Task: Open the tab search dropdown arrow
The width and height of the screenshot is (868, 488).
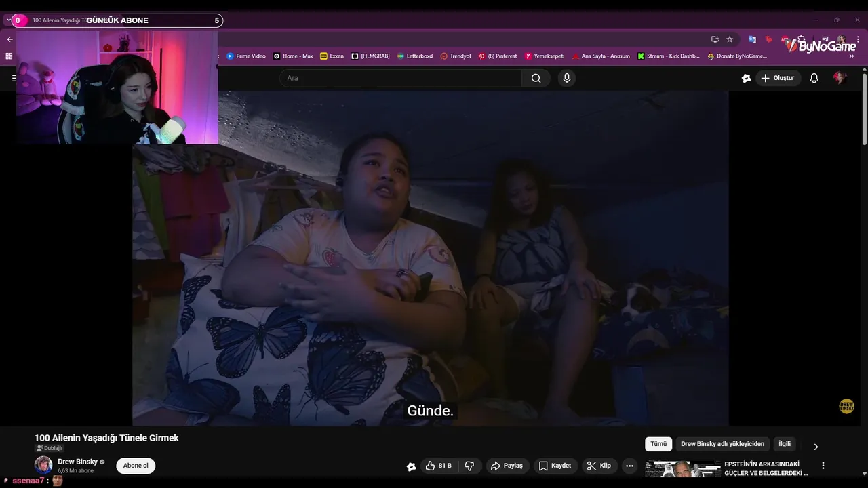Action: [8, 20]
